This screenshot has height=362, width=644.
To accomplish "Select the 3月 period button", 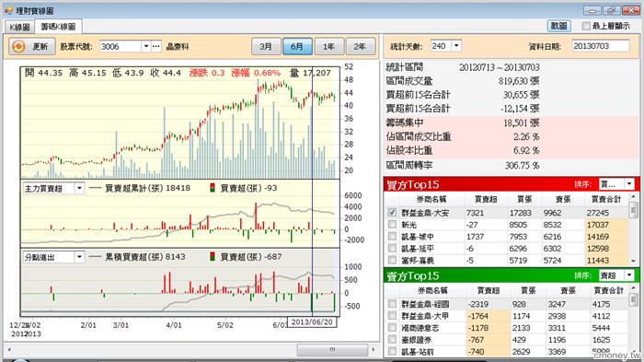I will point(266,46).
